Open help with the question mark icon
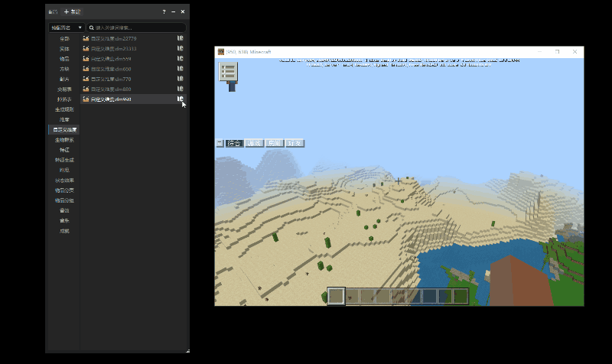 pos(164,11)
